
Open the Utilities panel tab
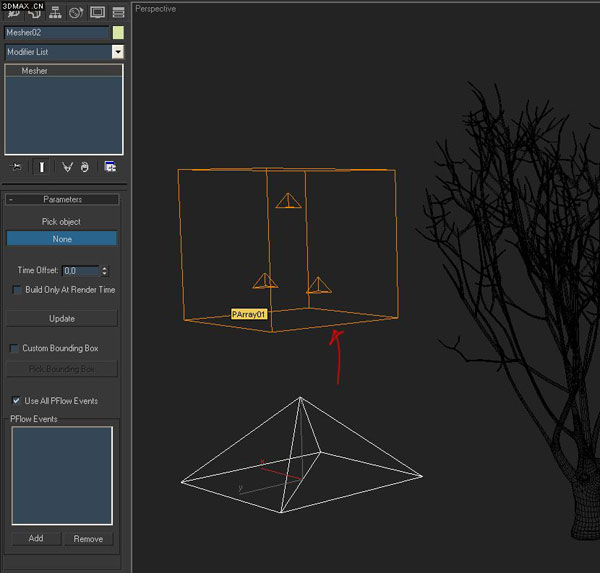(x=119, y=14)
